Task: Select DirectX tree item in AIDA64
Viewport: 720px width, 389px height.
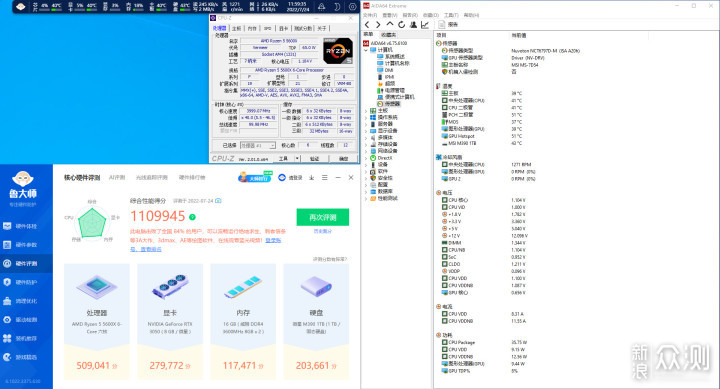Action: (385, 158)
